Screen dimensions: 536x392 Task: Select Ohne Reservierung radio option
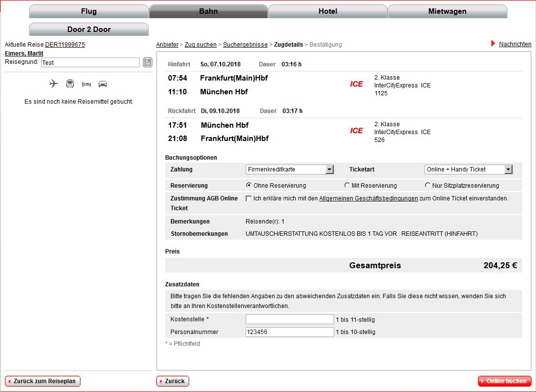(x=249, y=185)
